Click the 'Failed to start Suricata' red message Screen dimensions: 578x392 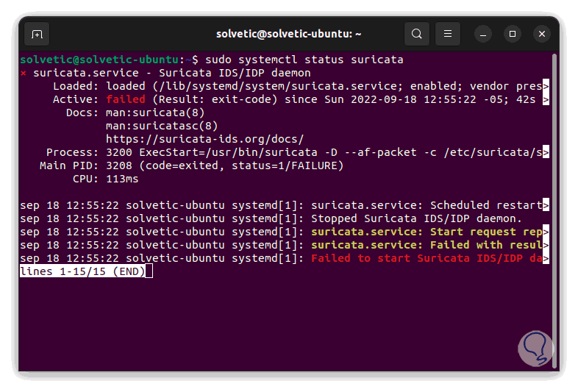426,258
